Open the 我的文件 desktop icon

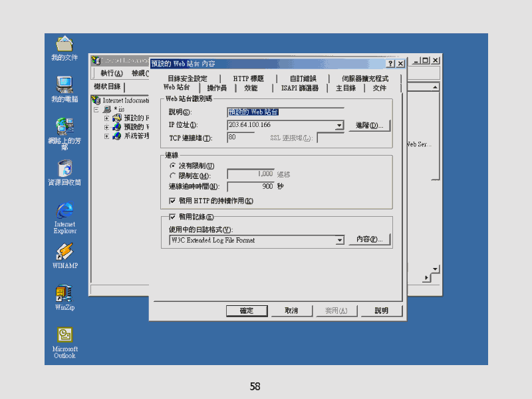tap(65, 45)
